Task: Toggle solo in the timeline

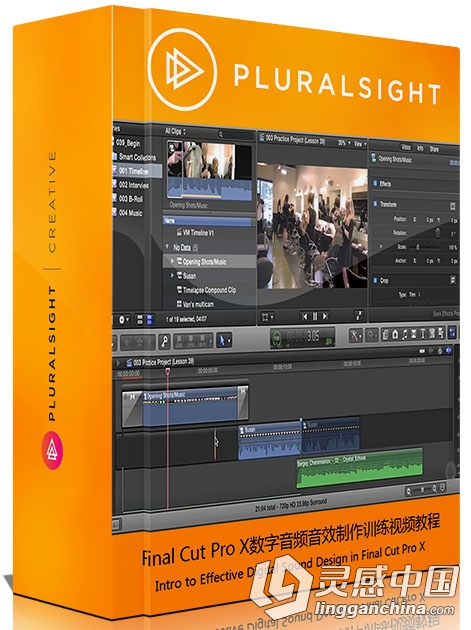Action: pyautogui.click(x=439, y=351)
